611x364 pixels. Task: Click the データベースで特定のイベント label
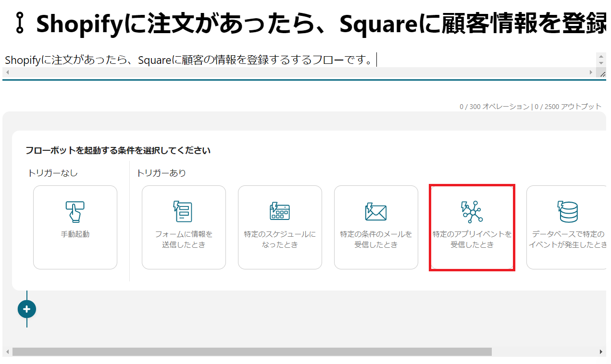pos(568,240)
